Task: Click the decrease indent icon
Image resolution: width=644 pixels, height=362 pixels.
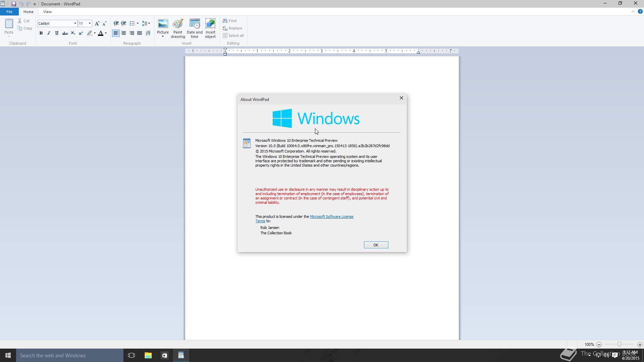Action: point(116,23)
